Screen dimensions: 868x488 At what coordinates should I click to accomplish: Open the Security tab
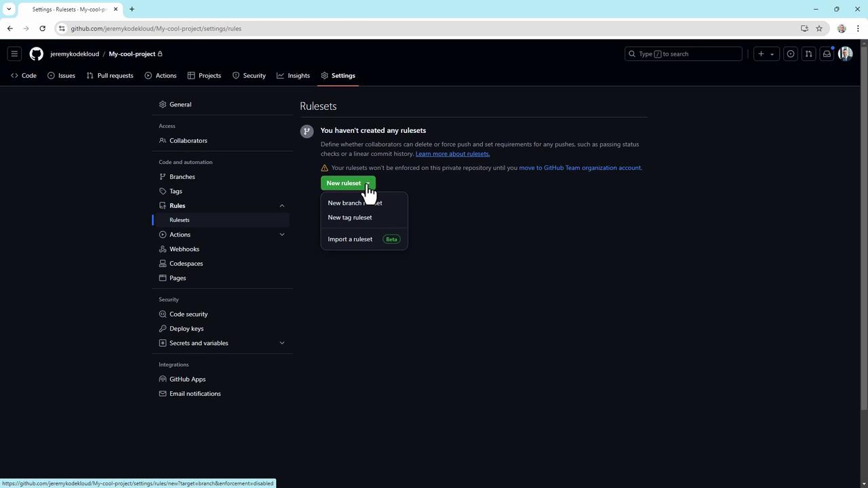click(249, 76)
